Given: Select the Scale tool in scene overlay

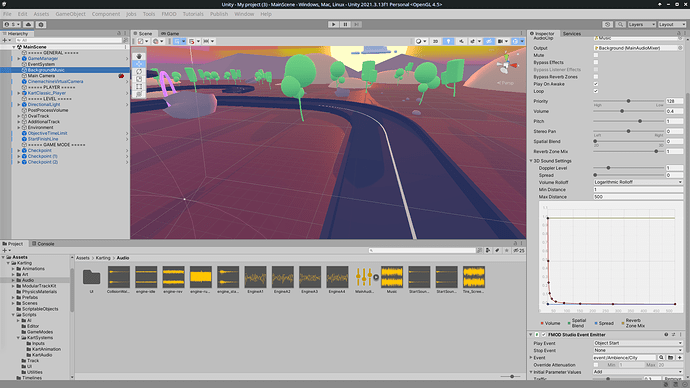Looking at the screenshot, I should click(139, 79).
